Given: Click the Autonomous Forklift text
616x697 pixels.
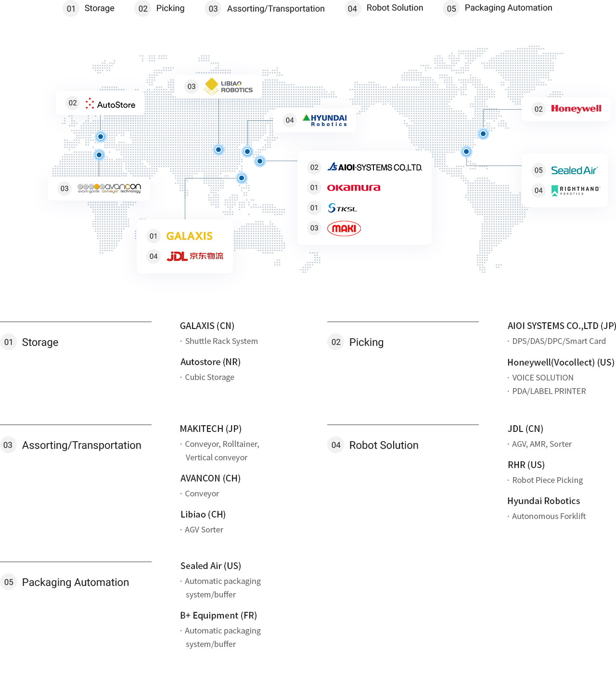Looking at the screenshot, I should coord(549,516).
